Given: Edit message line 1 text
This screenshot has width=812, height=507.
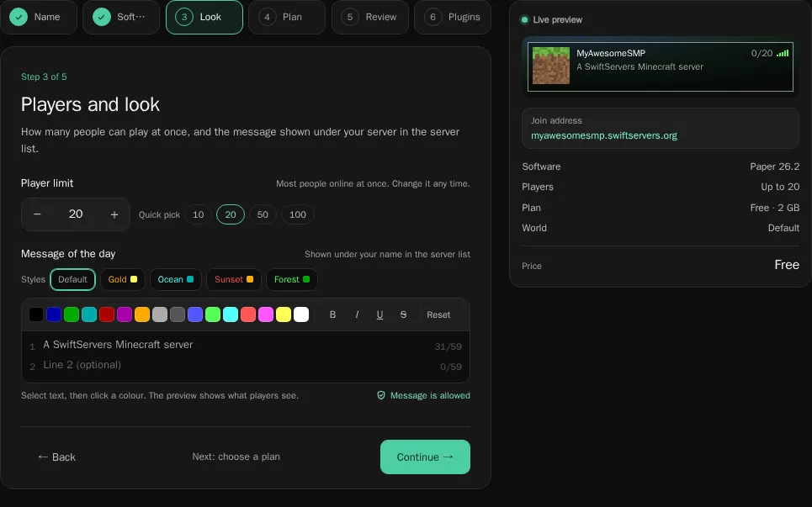Looking at the screenshot, I should coord(235,345).
